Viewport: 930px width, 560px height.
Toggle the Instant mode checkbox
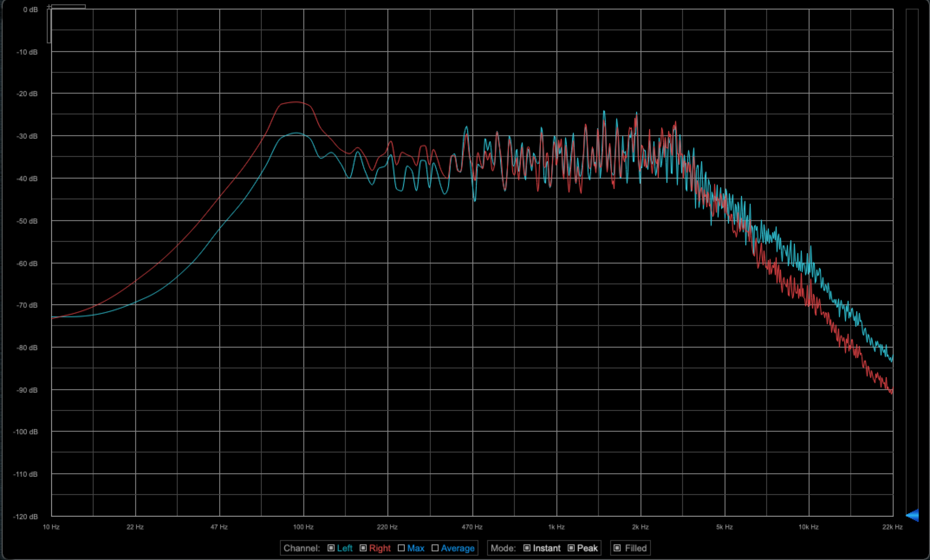(x=527, y=548)
